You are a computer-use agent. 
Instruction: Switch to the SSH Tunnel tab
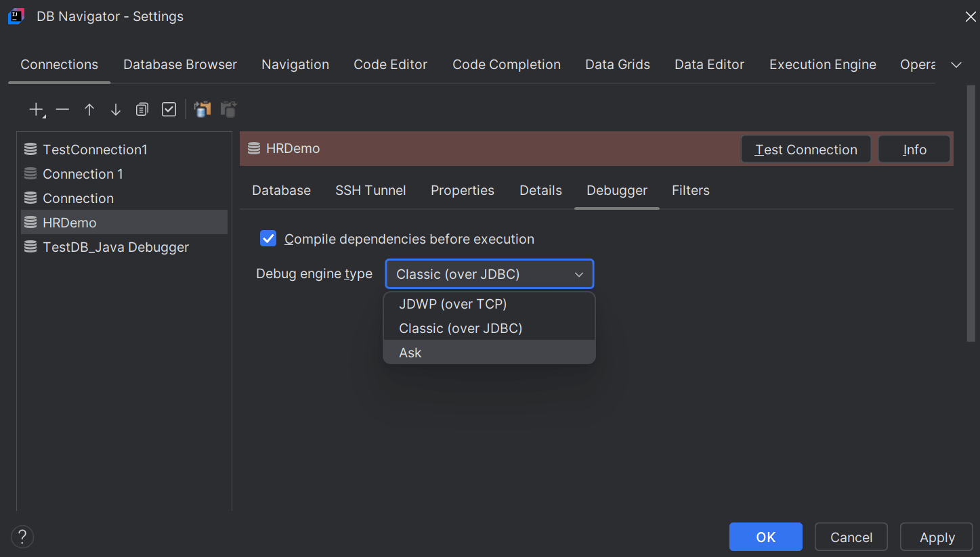click(370, 190)
